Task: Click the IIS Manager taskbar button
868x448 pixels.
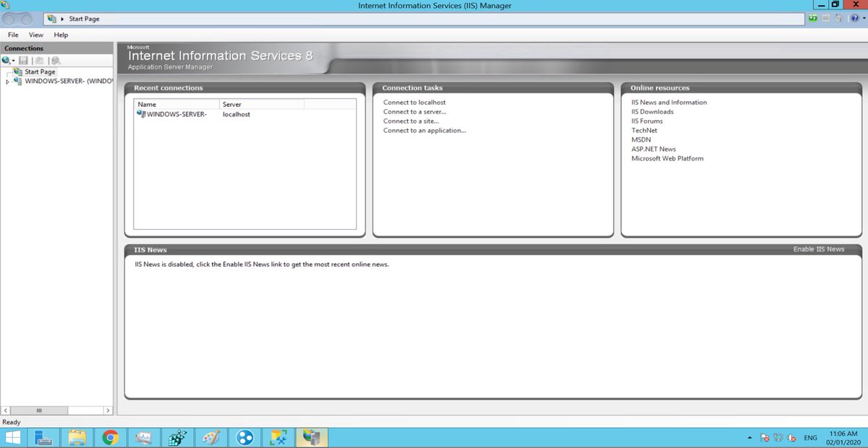Action: (x=312, y=437)
